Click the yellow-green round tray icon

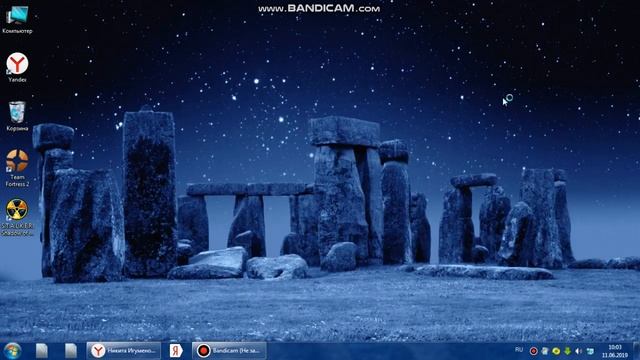click(556, 351)
